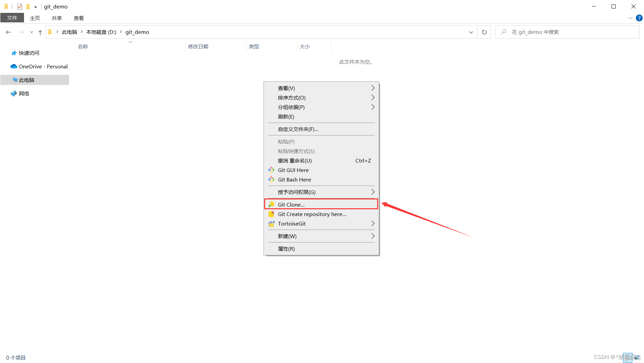
Task: Switch to the 查看 ribbon tab
Action: coord(78,18)
